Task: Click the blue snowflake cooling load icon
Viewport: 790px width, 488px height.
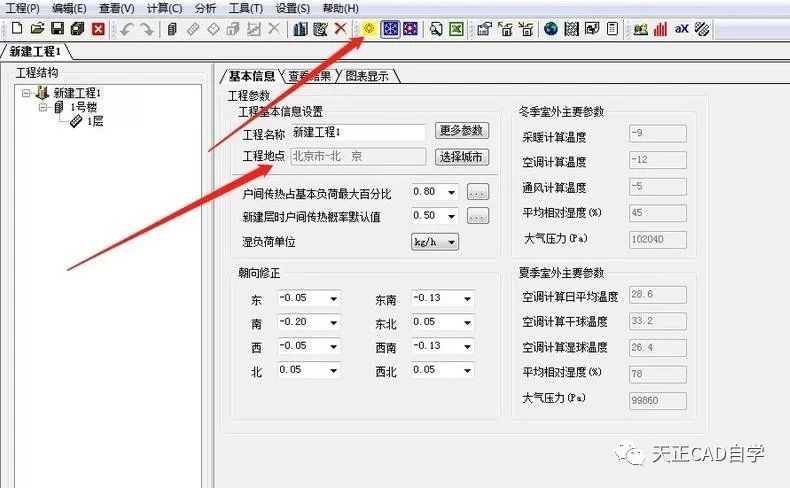Action: (390, 29)
